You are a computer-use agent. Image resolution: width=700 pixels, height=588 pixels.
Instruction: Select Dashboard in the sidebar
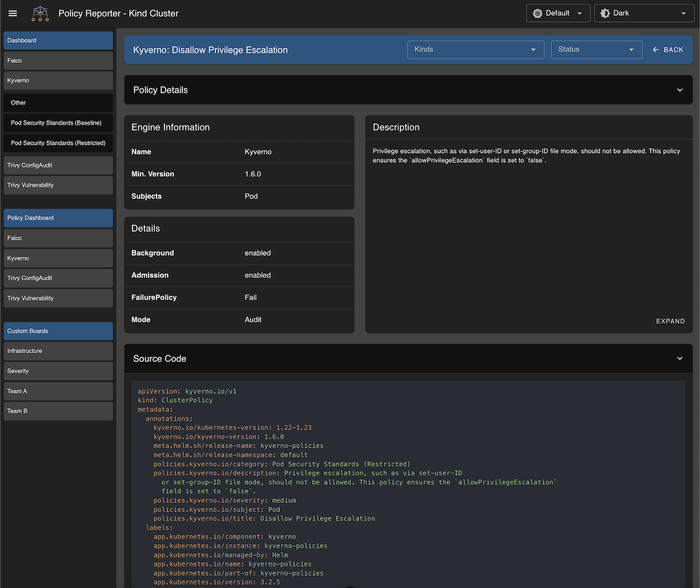click(x=59, y=40)
